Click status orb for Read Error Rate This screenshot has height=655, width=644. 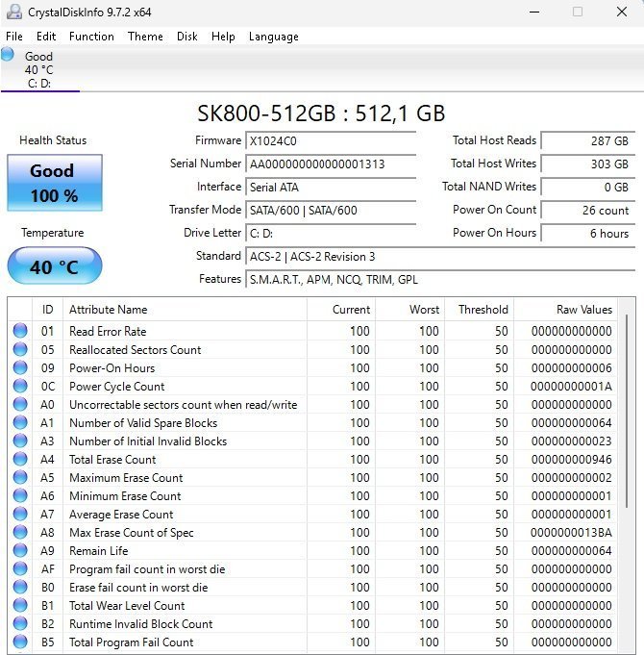pos(20,332)
